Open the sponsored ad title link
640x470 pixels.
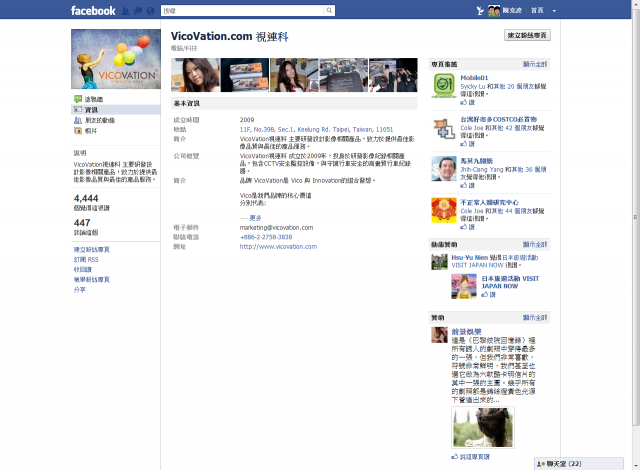click(x=466, y=332)
